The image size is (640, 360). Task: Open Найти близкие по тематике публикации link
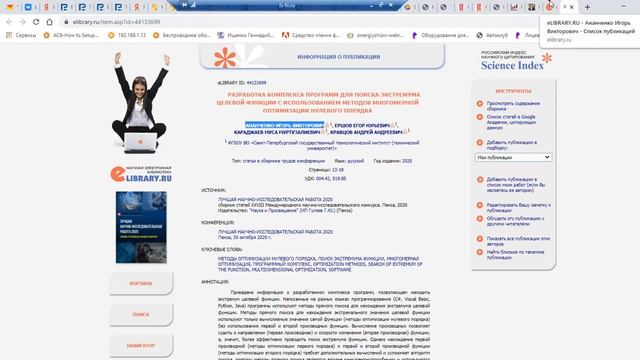(515, 255)
